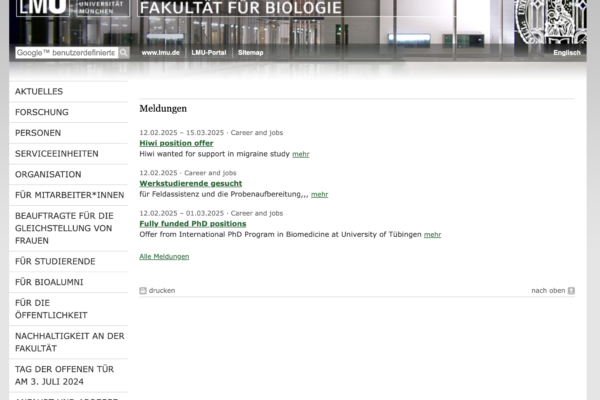
Task: Click mehr after migraine study text
Action: (x=301, y=154)
